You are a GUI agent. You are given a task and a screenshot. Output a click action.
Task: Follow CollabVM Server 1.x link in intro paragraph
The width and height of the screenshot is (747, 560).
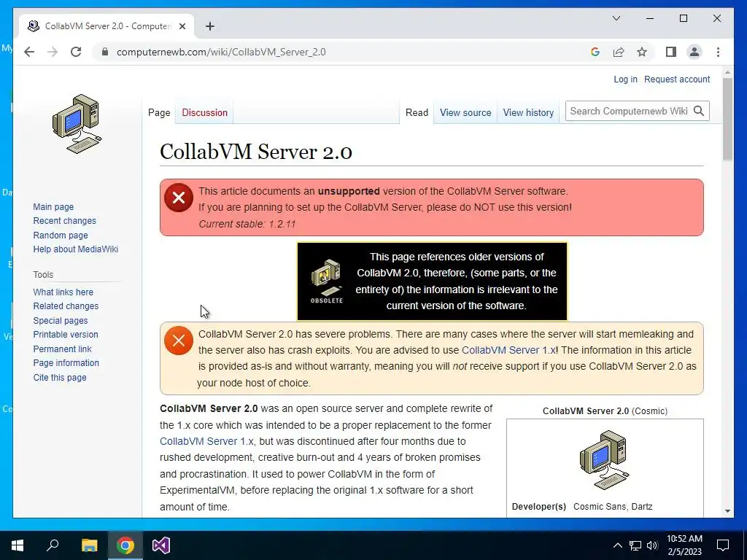point(206,441)
